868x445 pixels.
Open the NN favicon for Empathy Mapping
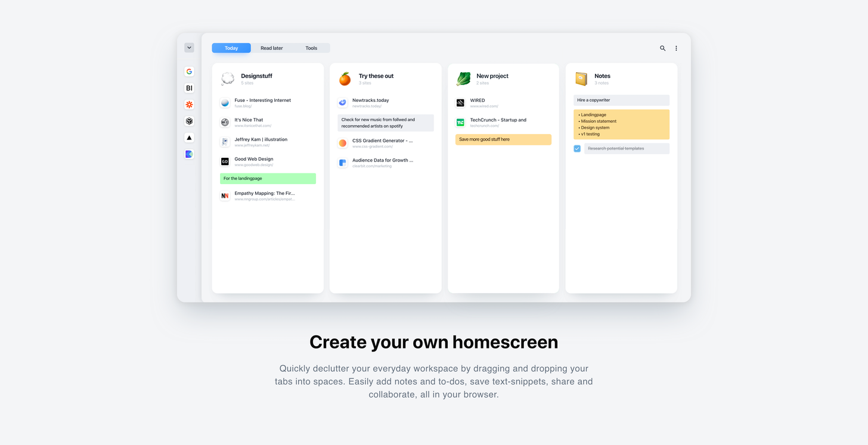[225, 196]
